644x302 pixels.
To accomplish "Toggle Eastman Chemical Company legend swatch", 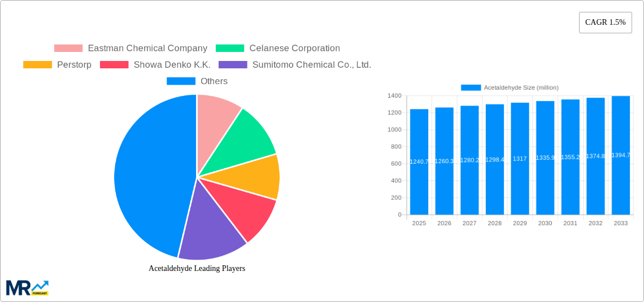I will (68, 49).
